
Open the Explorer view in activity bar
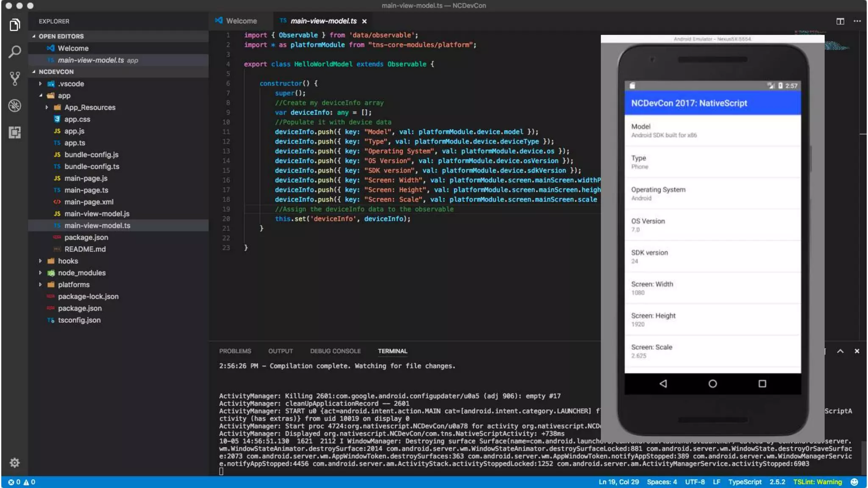14,25
